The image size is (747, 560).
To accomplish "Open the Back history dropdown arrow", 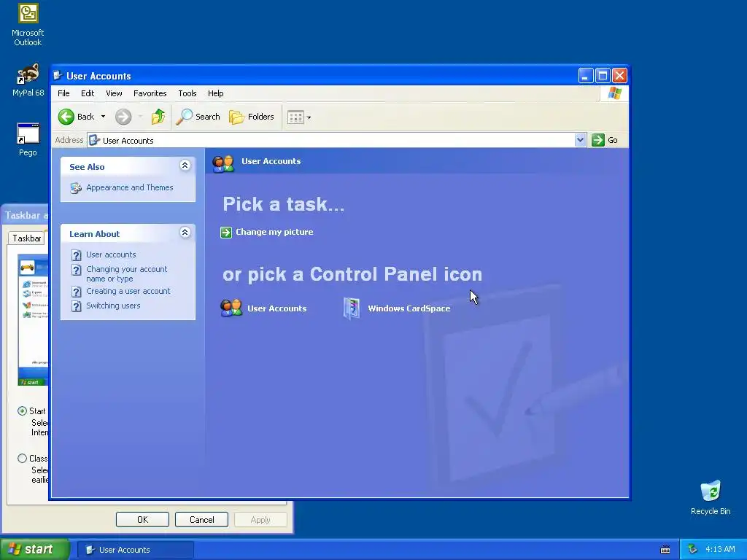I will tap(103, 117).
